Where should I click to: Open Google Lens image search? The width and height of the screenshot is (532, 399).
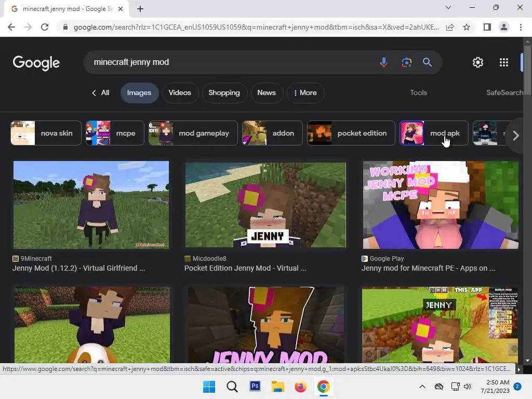point(406,62)
